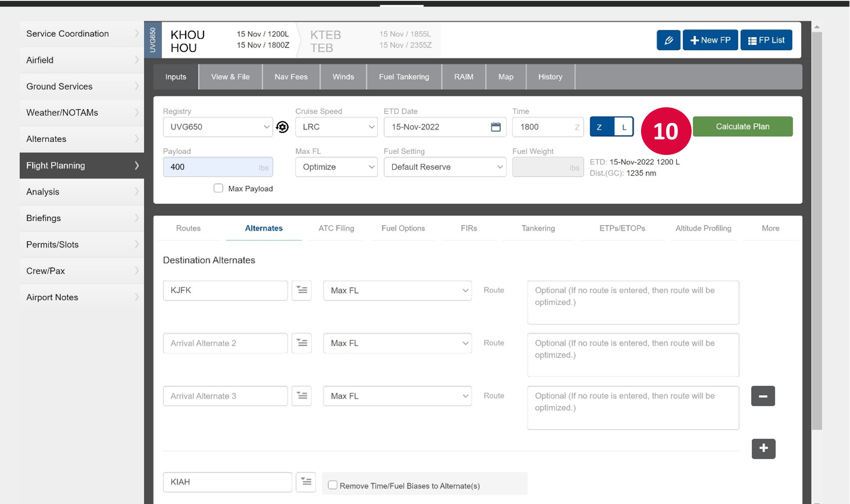Remove alternate row with minus button
Viewport: 850px width, 504px height.
(763, 396)
